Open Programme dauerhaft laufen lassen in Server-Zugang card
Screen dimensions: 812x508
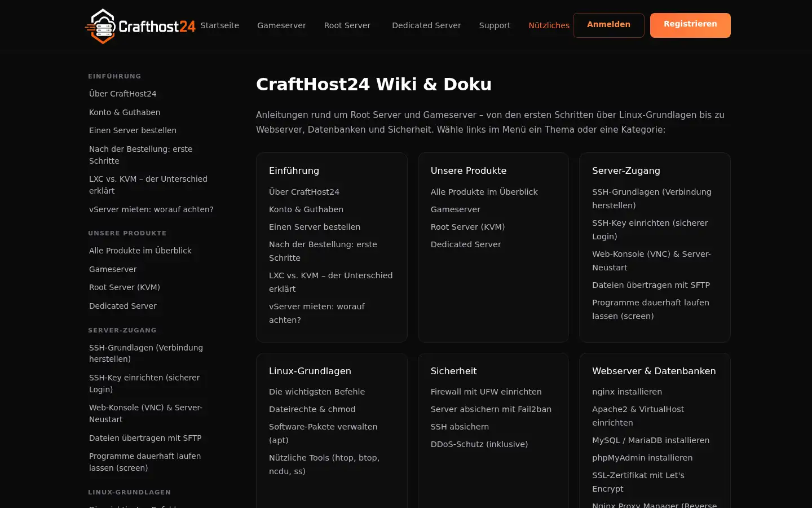click(x=651, y=309)
